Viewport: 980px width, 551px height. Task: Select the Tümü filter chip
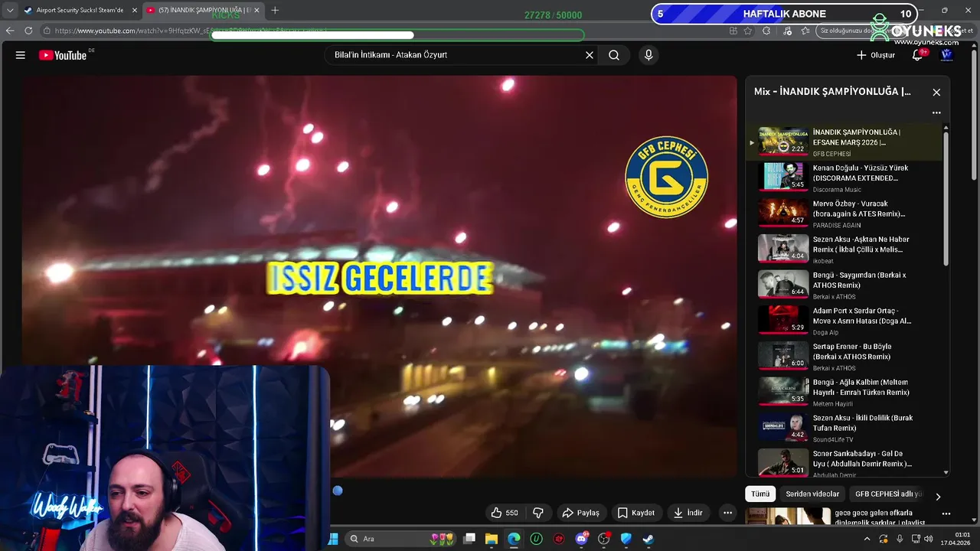pyautogui.click(x=760, y=494)
